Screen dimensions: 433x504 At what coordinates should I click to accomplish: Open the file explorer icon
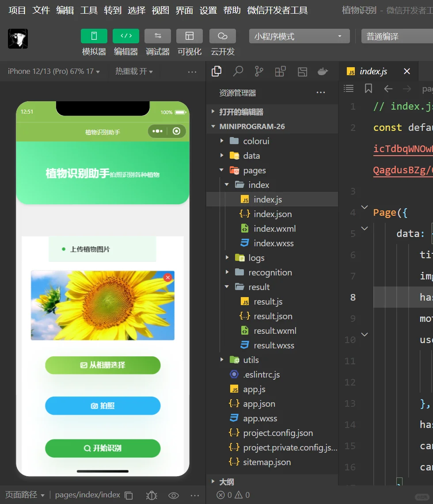pos(216,71)
